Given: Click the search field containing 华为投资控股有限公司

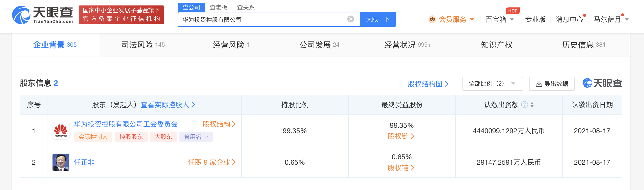Looking at the screenshot, I should click(x=269, y=19).
